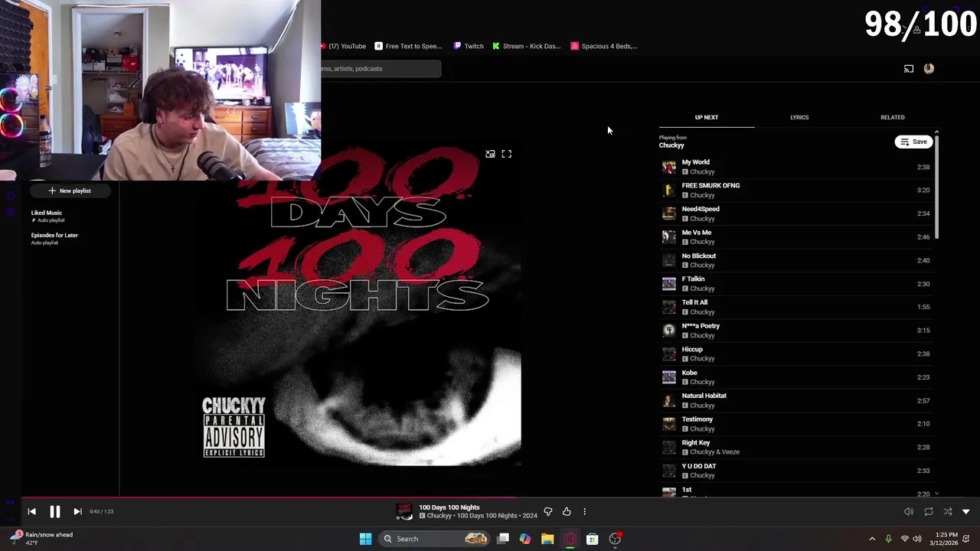Image resolution: width=980 pixels, height=551 pixels.
Task: Click My World track thumbnail
Action: pyautogui.click(x=669, y=167)
